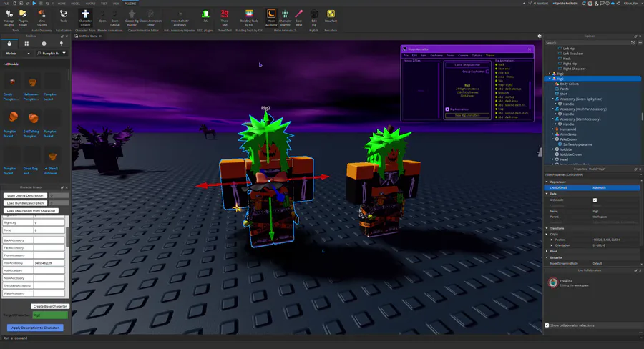
Task: Click Load Bundle Description button
Action: click(x=26, y=203)
